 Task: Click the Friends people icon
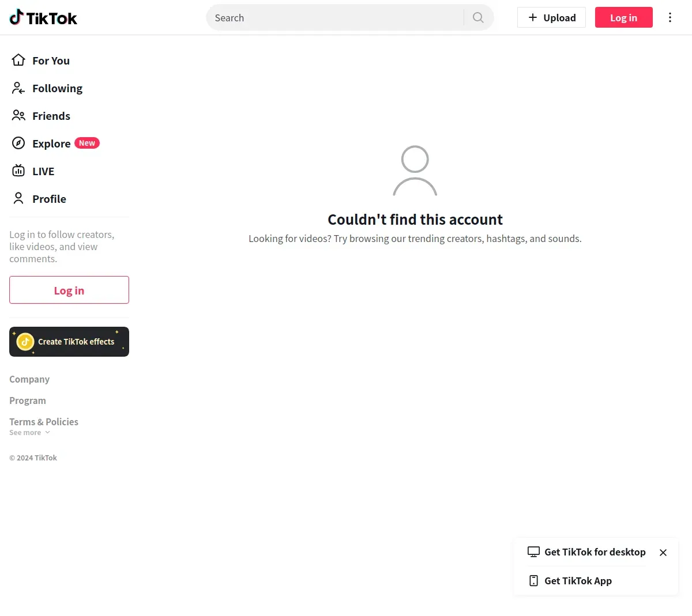click(x=18, y=116)
